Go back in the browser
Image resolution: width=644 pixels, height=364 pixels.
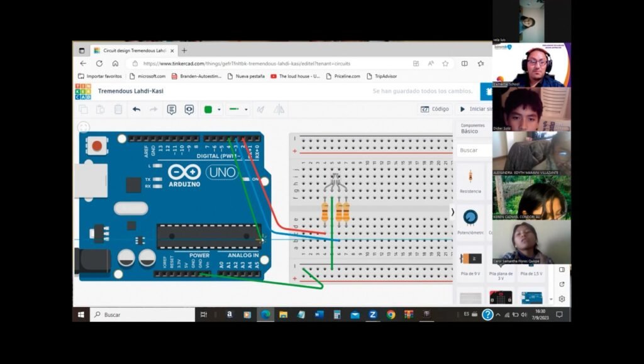click(x=83, y=63)
